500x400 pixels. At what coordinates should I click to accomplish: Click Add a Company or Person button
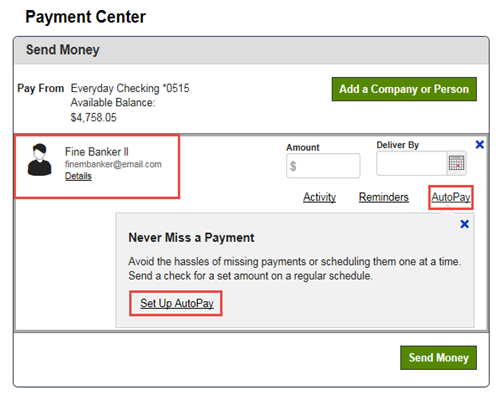[404, 89]
